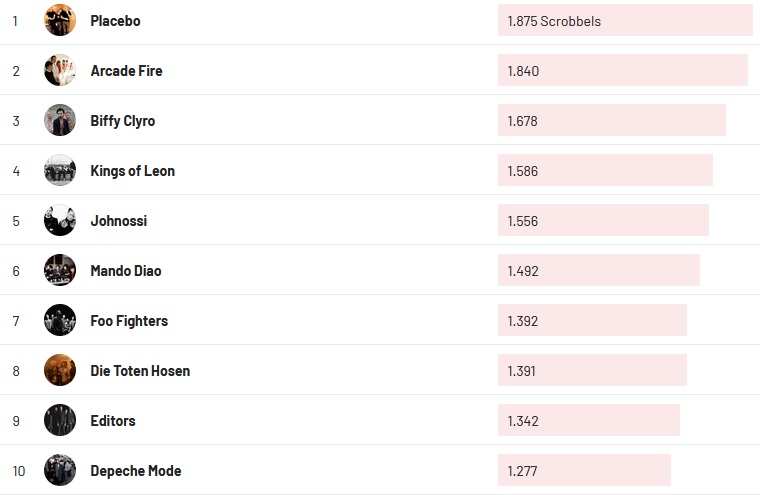Click the 1.391 bar for Die Toten Hosen
The image size is (760, 495).
592,371
